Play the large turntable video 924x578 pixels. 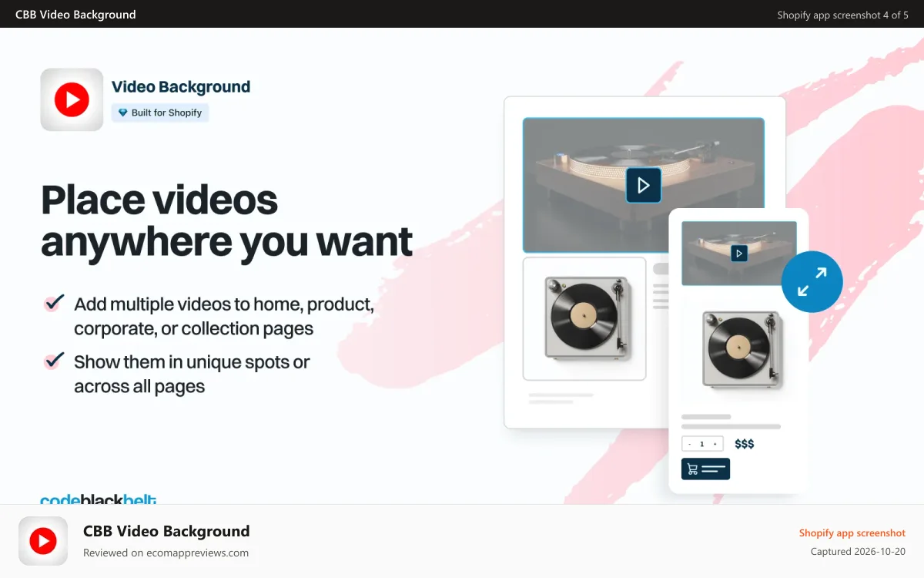643,185
